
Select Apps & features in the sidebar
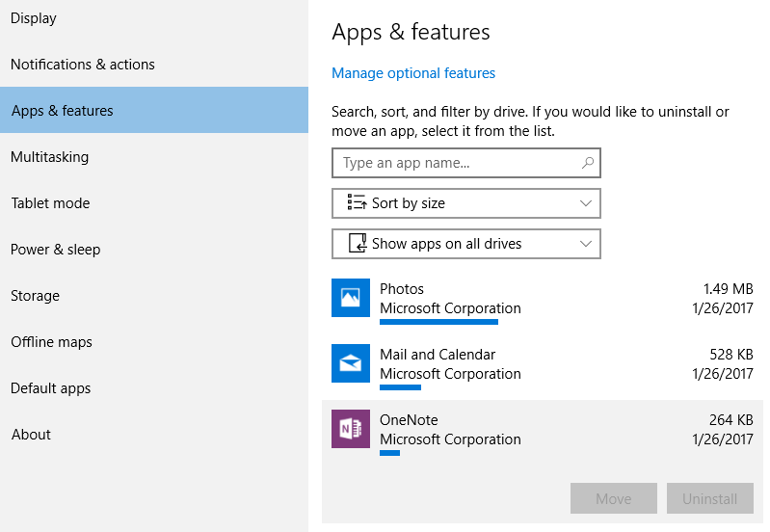click(x=154, y=110)
